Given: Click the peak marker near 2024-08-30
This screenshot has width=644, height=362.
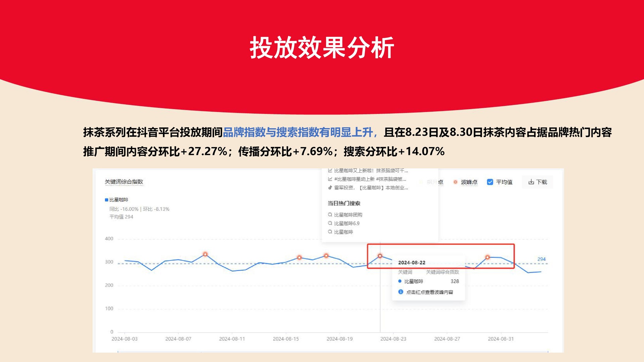Looking at the screenshot, I should [x=487, y=257].
